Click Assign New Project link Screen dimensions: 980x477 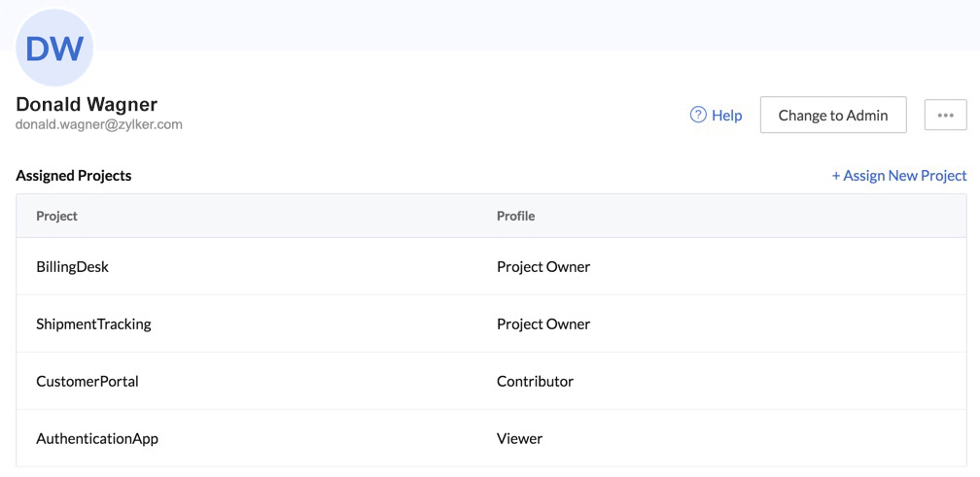(x=904, y=176)
